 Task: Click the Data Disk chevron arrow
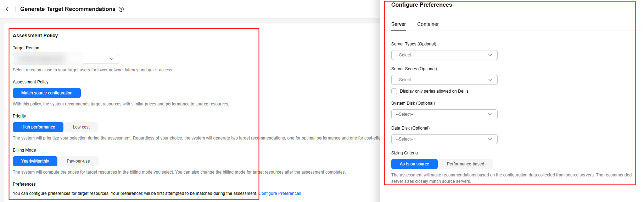coord(490,139)
